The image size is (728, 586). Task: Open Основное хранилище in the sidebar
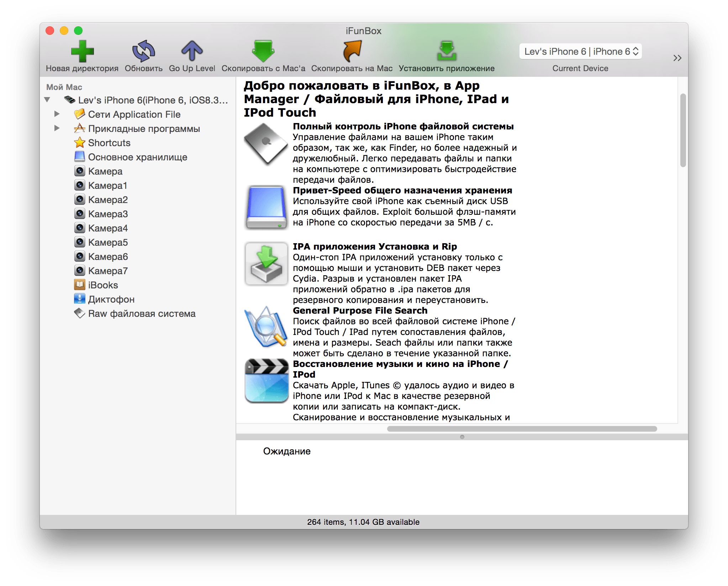[x=137, y=157]
